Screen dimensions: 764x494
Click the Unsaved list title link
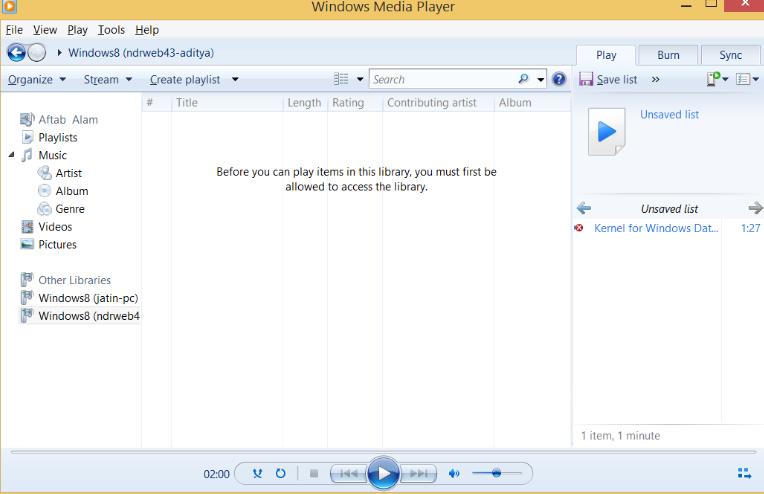(669, 114)
